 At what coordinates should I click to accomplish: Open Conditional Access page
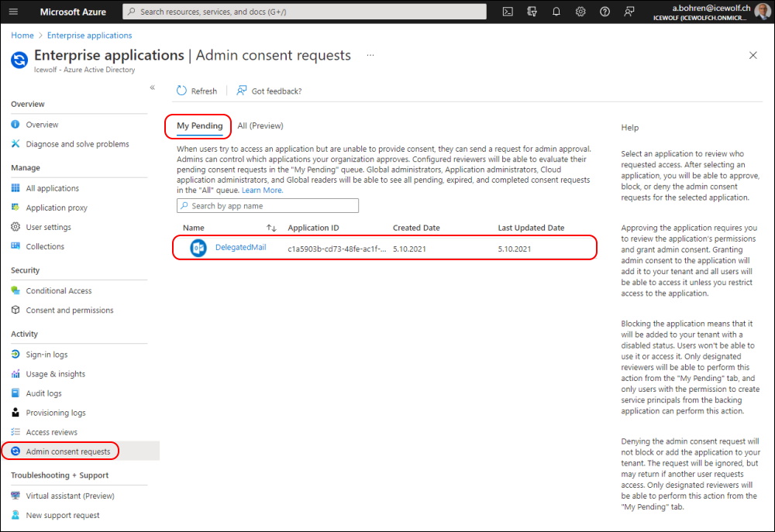coord(59,290)
